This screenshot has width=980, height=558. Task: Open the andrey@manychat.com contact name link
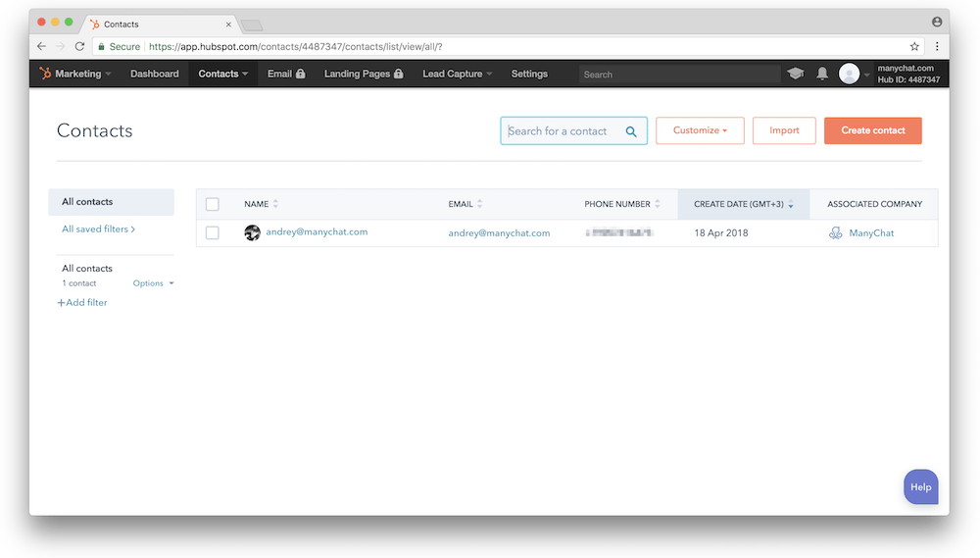click(317, 232)
